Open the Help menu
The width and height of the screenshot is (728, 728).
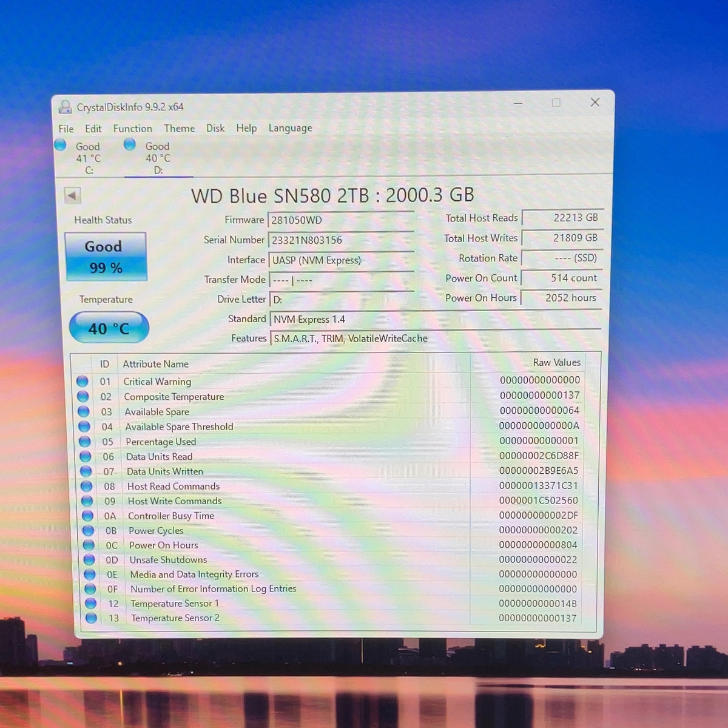(246, 128)
